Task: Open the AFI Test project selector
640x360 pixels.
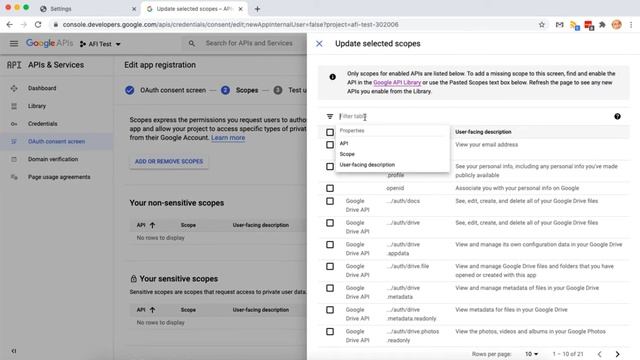Action: 100,44
